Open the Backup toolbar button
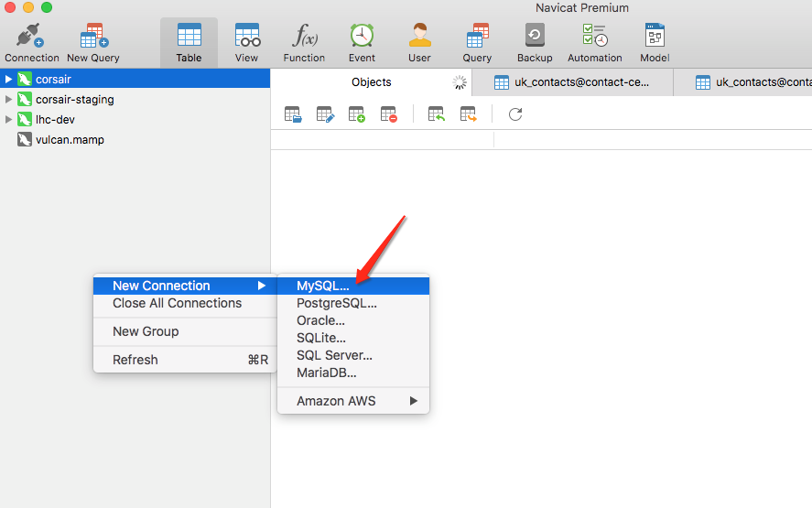The image size is (812, 508). point(535,44)
